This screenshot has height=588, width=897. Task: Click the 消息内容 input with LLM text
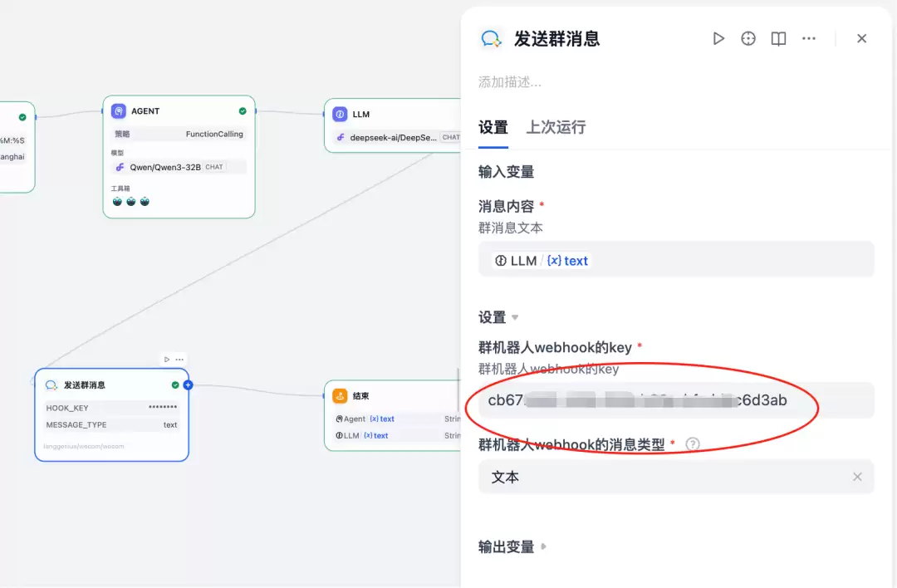coord(676,260)
